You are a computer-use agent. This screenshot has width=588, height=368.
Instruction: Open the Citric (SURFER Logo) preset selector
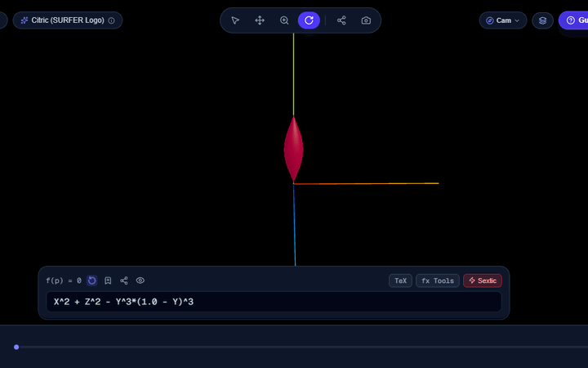coord(68,20)
